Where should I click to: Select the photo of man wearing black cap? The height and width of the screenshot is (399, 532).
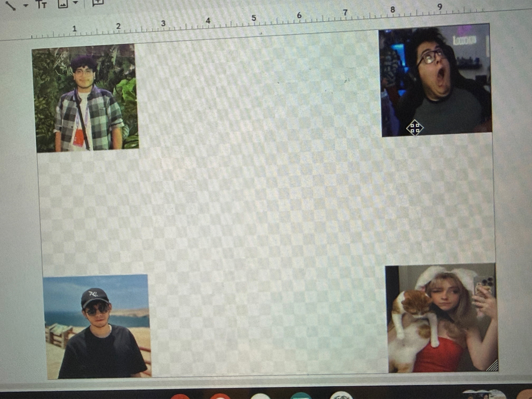[97, 327]
